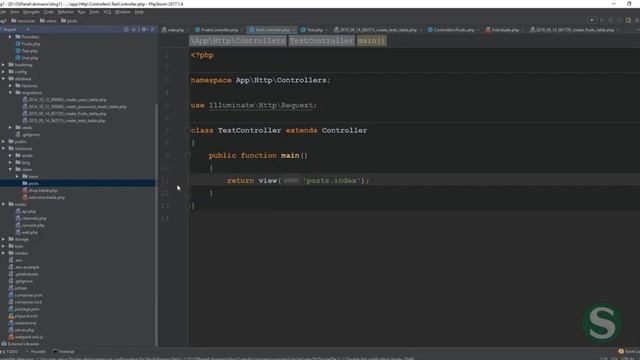Collapse the routes folder
This screenshot has height=360, width=640.
coord(3,204)
